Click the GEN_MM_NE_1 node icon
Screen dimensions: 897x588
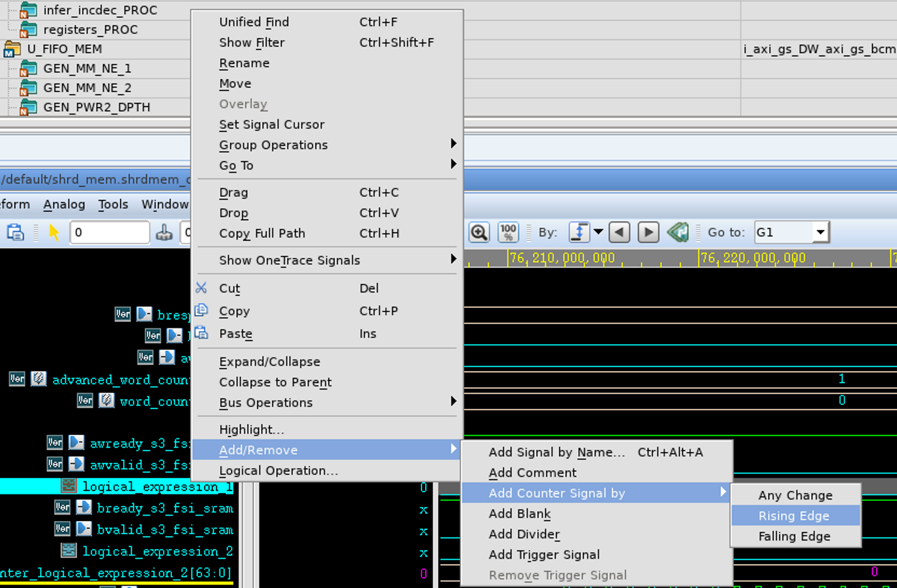pos(28,68)
